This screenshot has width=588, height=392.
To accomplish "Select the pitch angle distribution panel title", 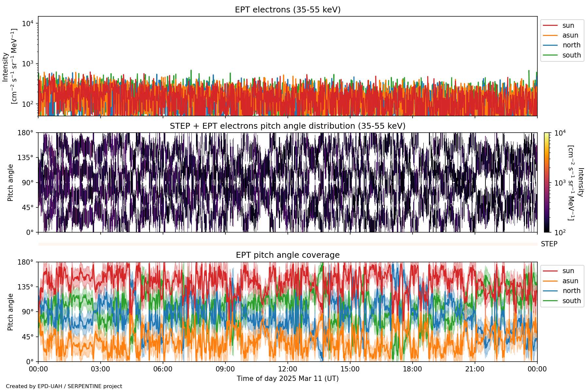I will pos(287,126).
